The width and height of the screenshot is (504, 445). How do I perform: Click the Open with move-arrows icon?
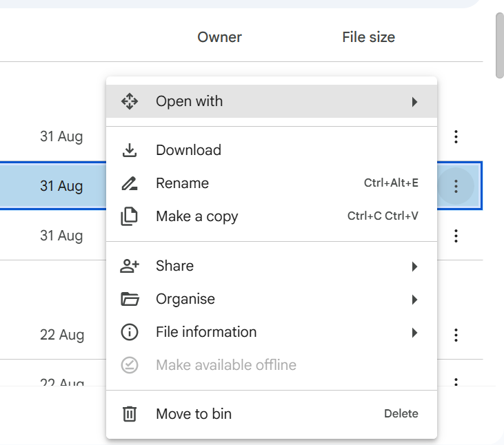[129, 102]
